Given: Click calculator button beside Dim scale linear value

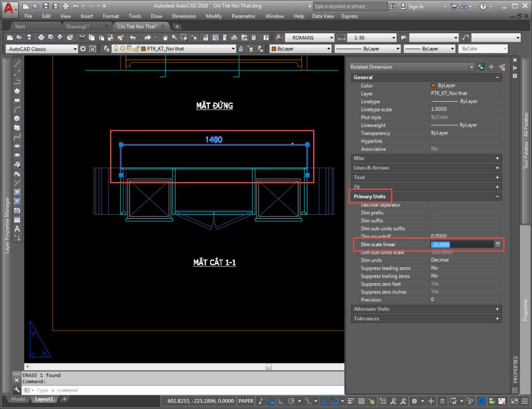Looking at the screenshot, I should pos(497,244).
